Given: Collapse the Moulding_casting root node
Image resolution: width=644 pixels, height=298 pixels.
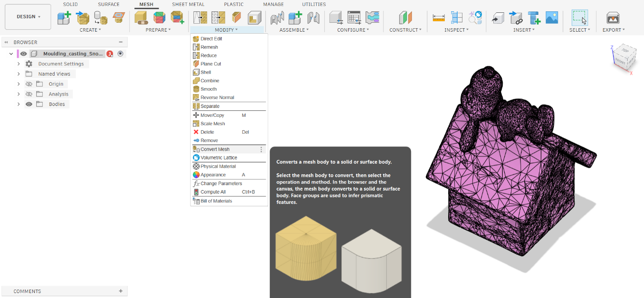Looking at the screenshot, I should pos(11,53).
